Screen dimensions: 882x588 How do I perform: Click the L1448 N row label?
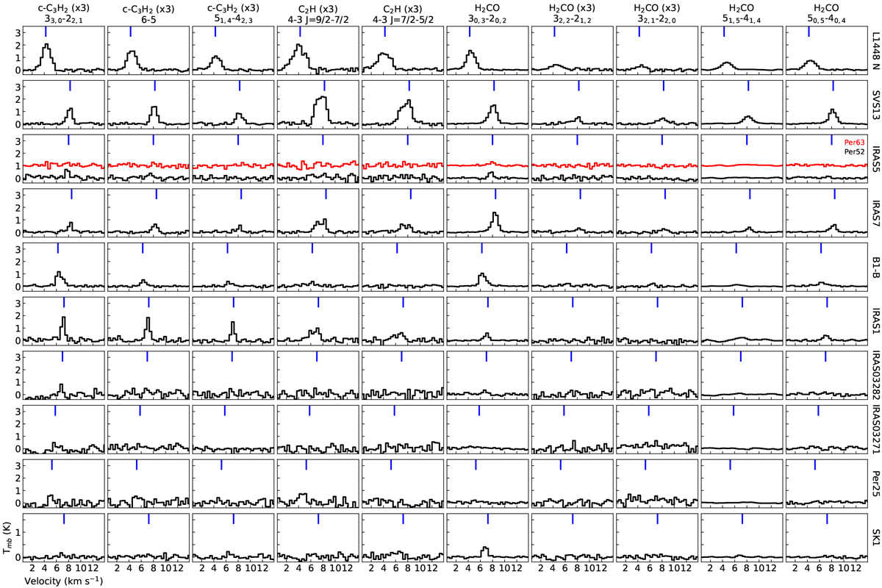(875, 49)
